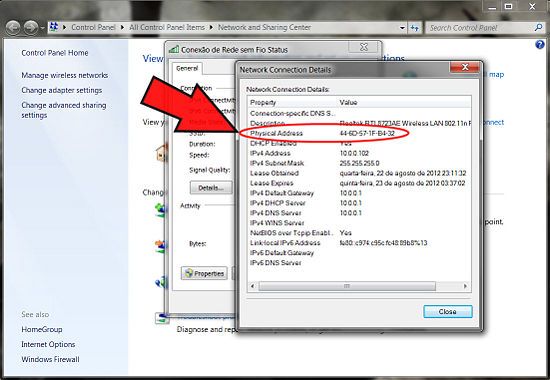Expand the arrow after Control Panel breadcrumb
Image resolution: width=550 pixels, height=380 pixels.
click(x=122, y=27)
